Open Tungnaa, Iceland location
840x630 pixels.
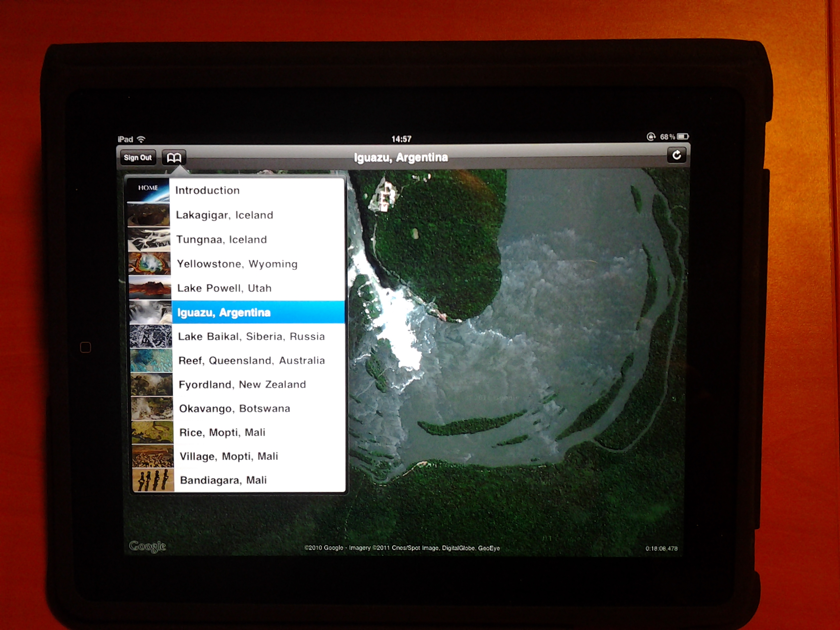pos(221,240)
